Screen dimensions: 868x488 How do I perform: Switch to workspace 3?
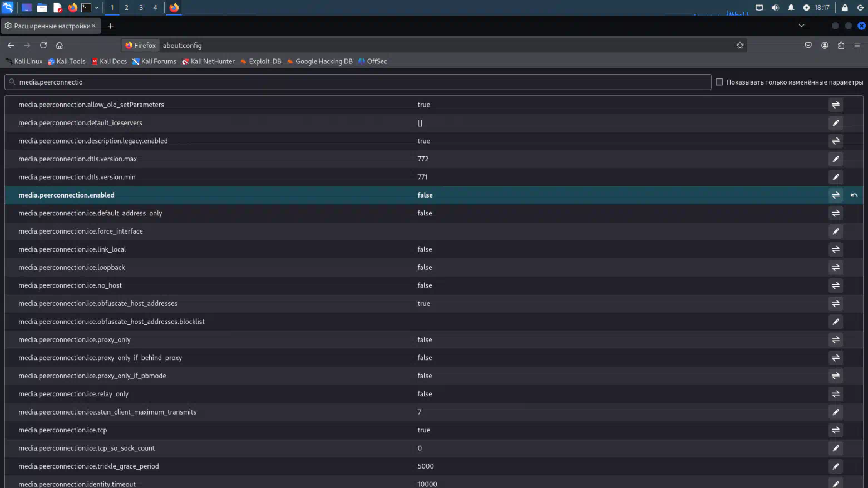coord(141,8)
